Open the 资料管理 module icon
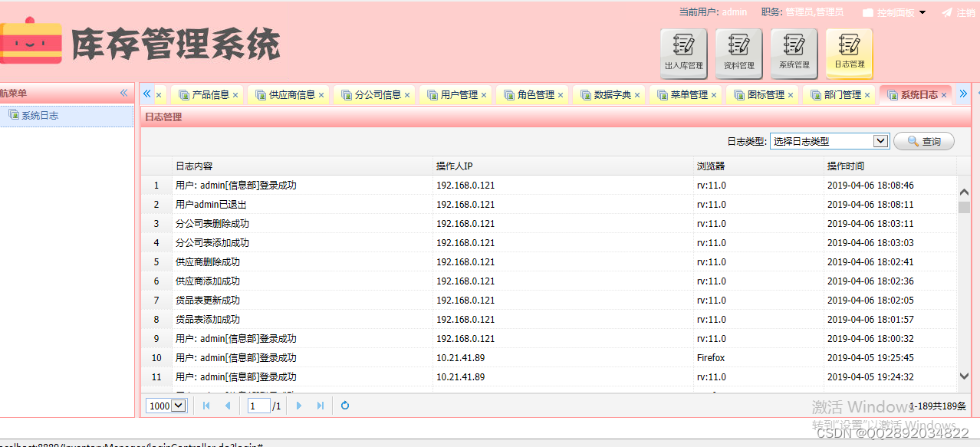 coord(738,52)
